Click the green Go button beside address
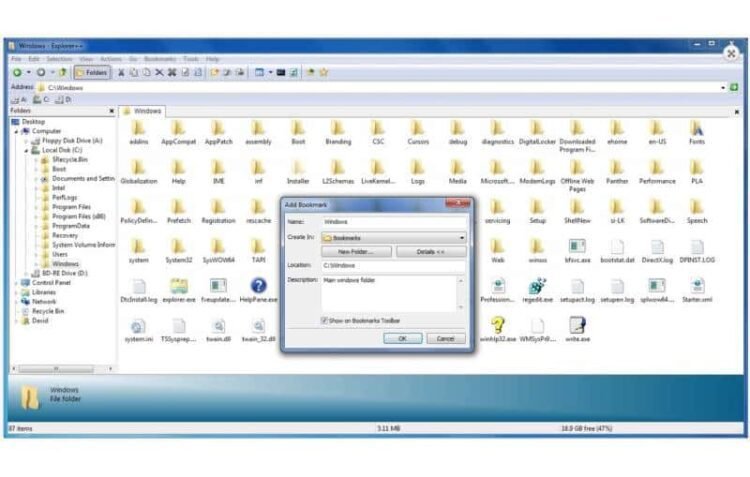Image resolution: width=750 pixels, height=477 pixels. tap(734, 88)
